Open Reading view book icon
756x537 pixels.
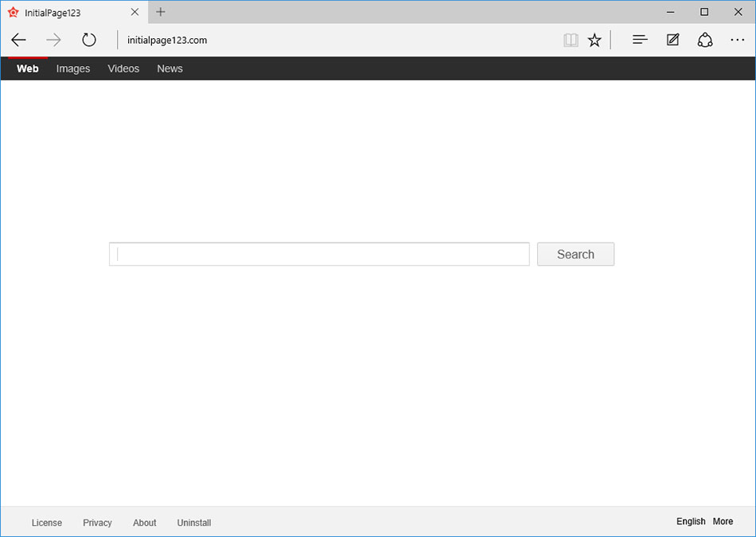(571, 41)
